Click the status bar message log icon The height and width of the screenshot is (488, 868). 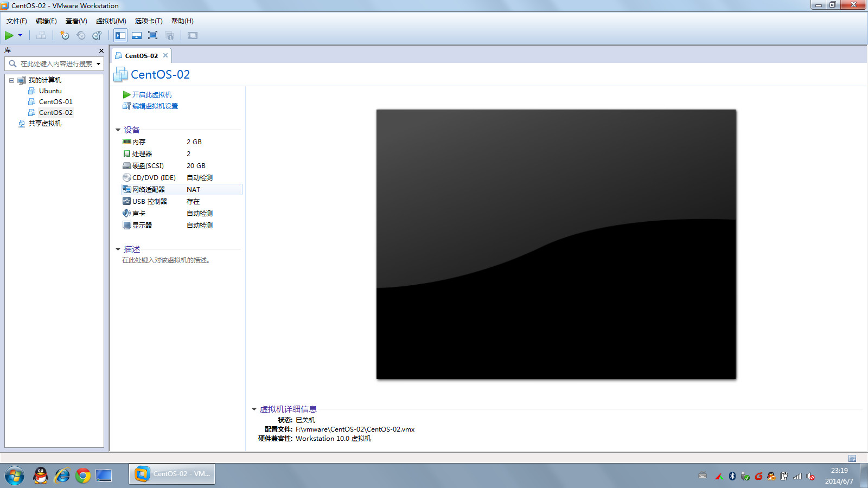(x=852, y=459)
